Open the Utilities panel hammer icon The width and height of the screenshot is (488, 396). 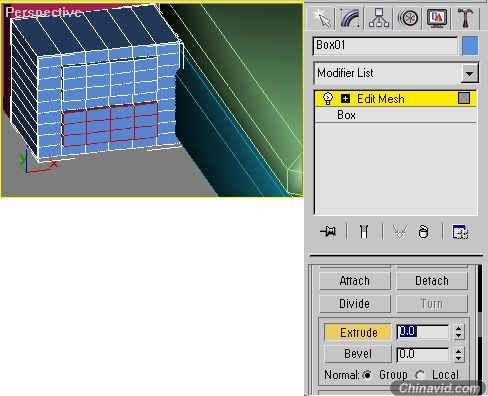click(x=465, y=18)
